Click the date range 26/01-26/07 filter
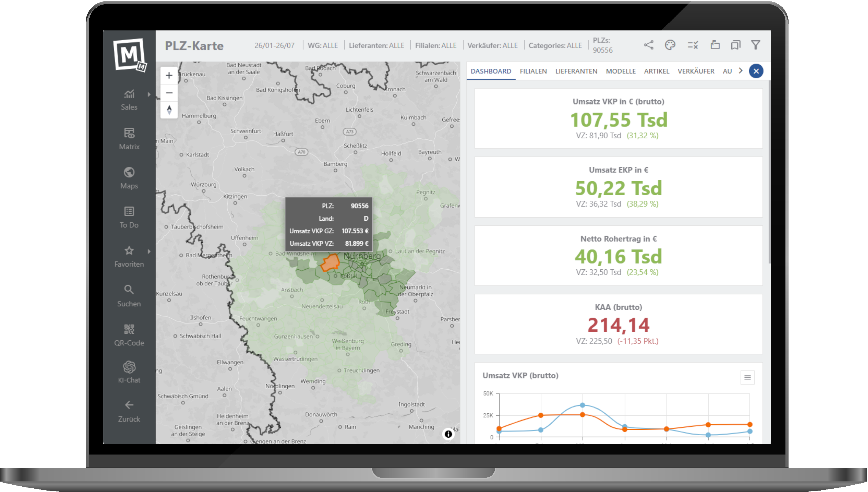868x492 pixels. click(274, 45)
